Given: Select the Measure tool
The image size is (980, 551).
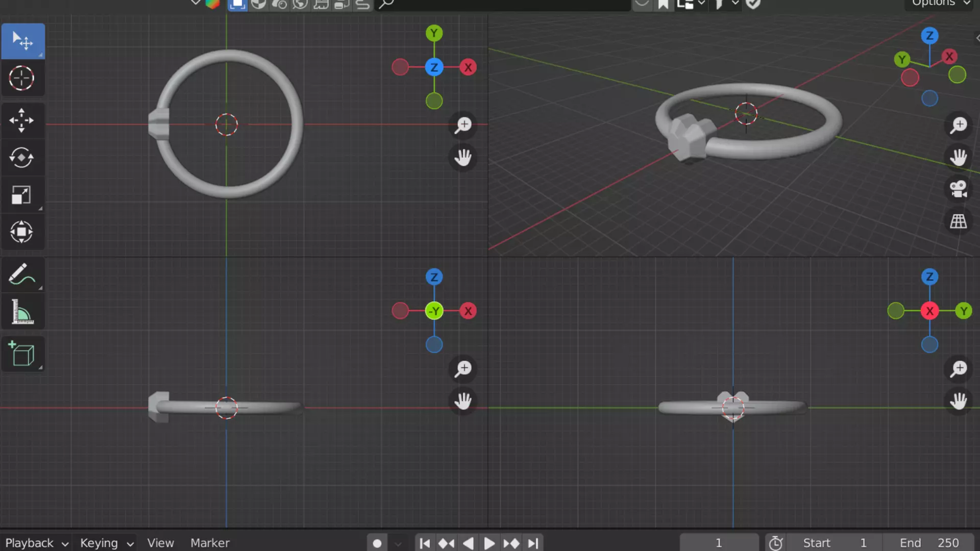Looking at the screenshot, I should (x=21, y=312).
